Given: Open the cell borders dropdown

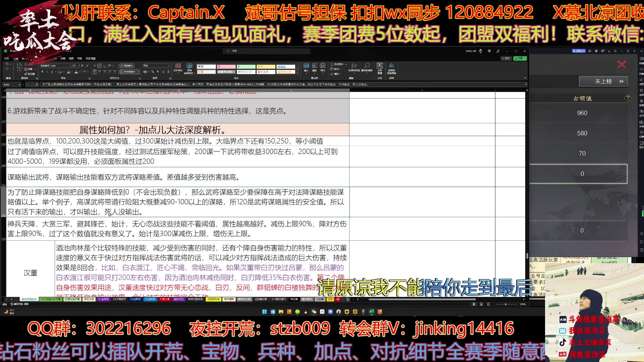Looking at the screenshot, I should [64, 72].
